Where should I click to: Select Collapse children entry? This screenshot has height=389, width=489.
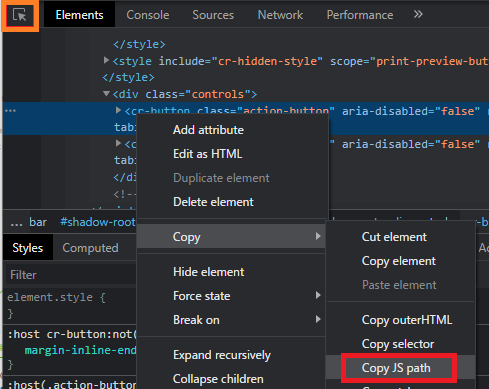[x=218, y=379]
